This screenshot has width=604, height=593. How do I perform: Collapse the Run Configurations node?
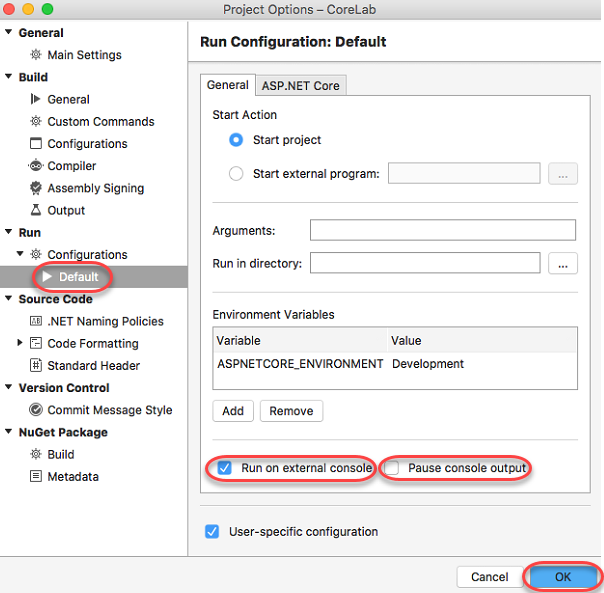pos(20,254)
